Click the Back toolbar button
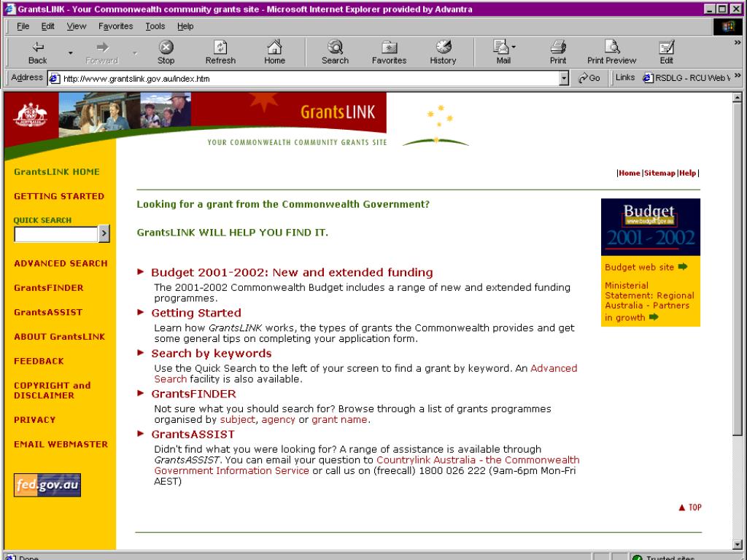Viewport: 747px width, 560px height. [38, 52]
